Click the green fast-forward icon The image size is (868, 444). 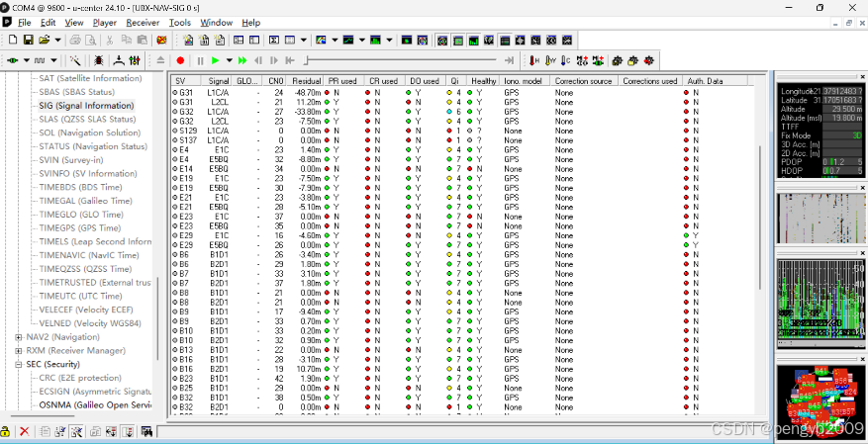point(242,60)
